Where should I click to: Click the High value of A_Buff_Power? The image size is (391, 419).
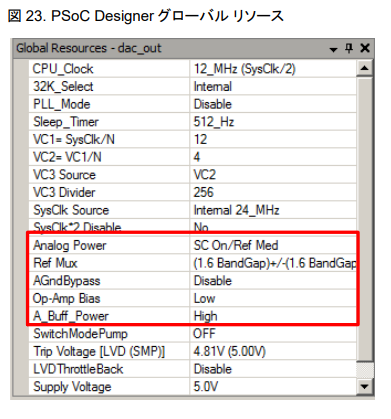coord(205,316)
